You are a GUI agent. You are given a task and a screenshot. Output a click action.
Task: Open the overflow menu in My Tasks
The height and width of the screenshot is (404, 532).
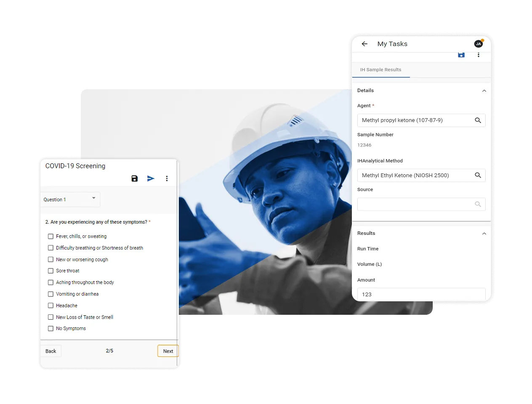click(x=479, y=55)
